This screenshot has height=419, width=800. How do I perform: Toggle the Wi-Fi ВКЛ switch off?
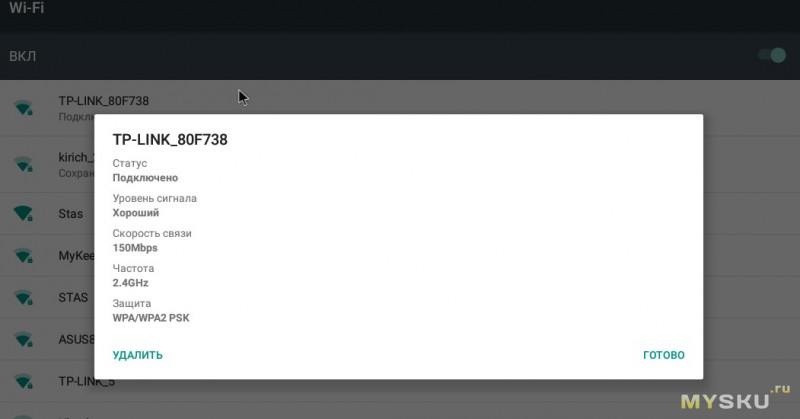click(772, 55)
